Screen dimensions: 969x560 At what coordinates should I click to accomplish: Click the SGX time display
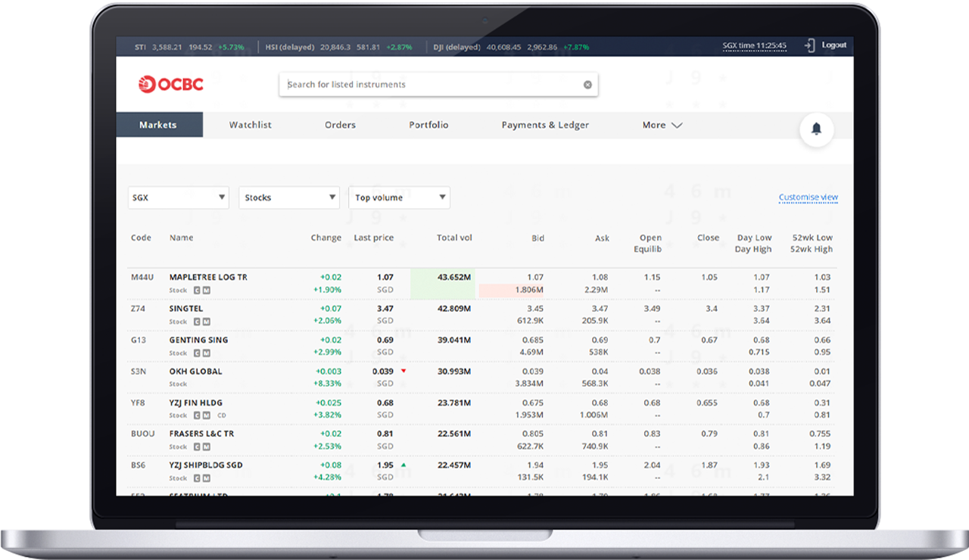[x=755, y=45]
